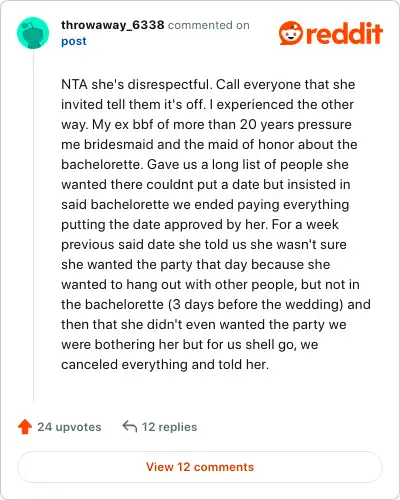This screenshot has width=400, height=500.
Task: Open the throwaway_6338 user profile
Action: click(113, 25)
